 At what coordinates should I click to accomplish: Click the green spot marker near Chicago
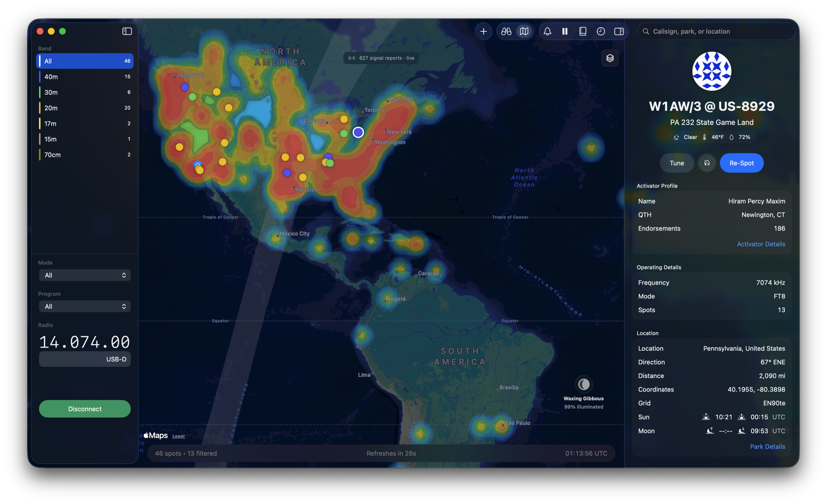(344, 133)
